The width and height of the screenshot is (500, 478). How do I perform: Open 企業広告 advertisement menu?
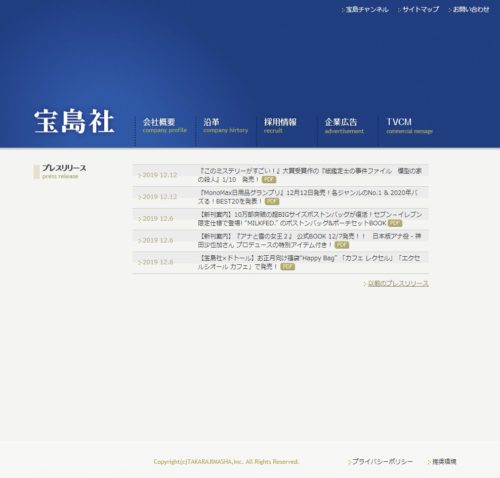click(x=344, y=126)
